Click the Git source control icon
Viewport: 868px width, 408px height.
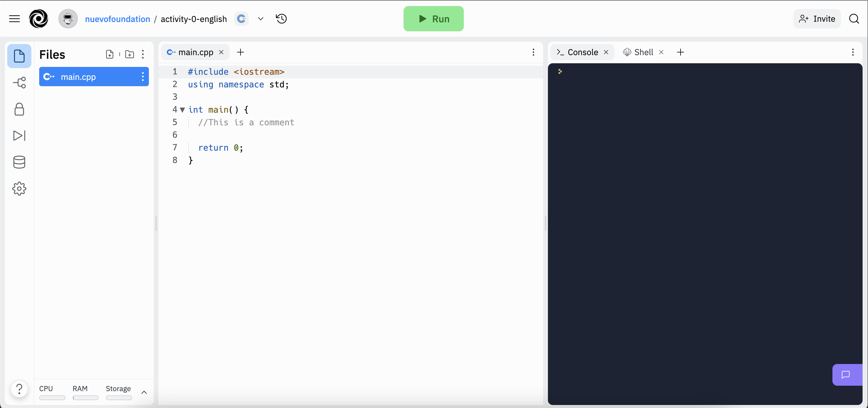[19, 83]
